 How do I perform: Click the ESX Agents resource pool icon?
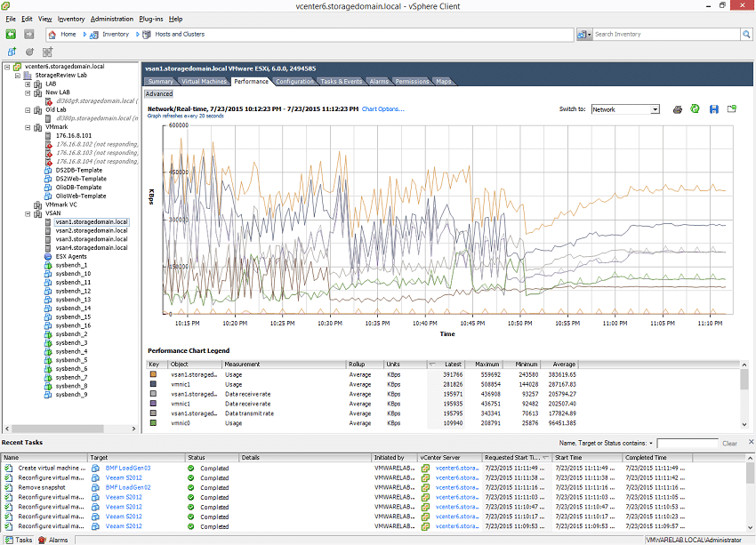tap(48, 256)
